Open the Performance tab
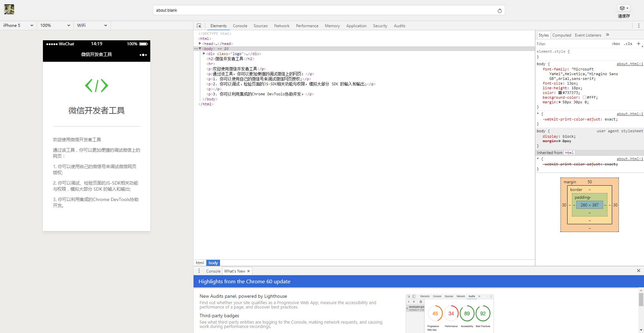The image size is (644, 333). click(x=307, y=26)
